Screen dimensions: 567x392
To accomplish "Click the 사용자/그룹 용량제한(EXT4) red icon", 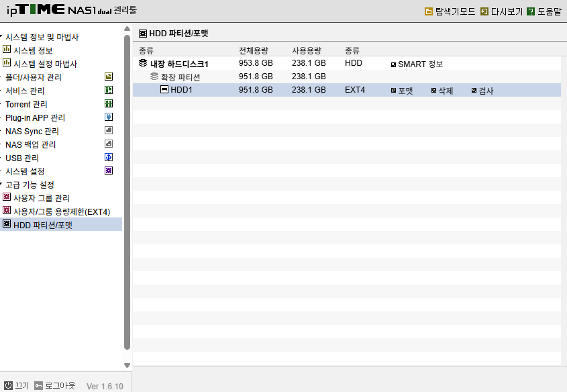I will click(7, 210).
